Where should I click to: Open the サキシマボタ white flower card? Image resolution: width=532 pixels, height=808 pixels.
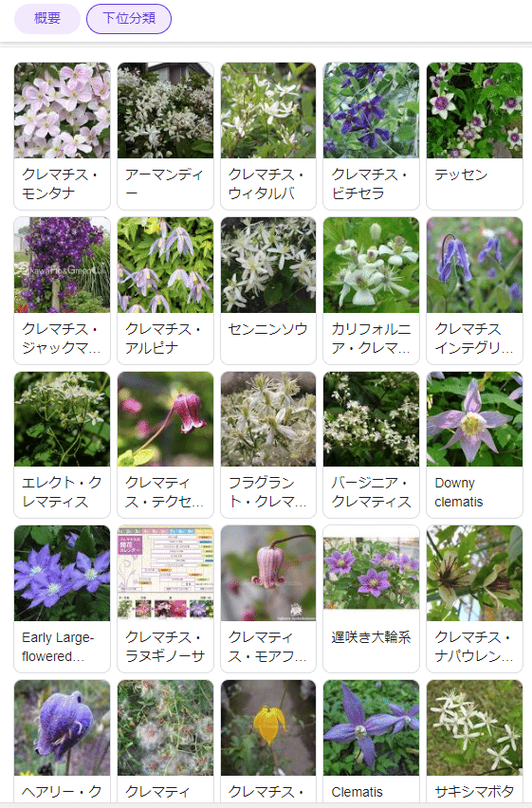[x=474, y=741]
